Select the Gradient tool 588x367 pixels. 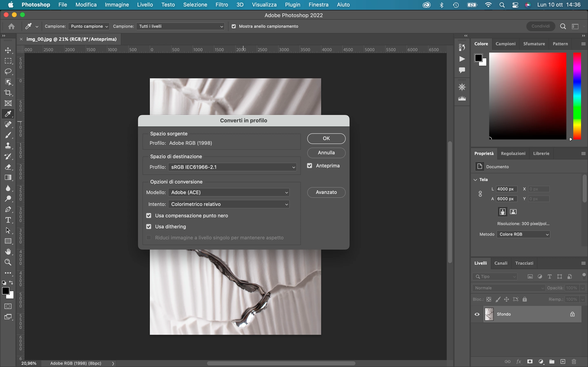click(8, 177)
